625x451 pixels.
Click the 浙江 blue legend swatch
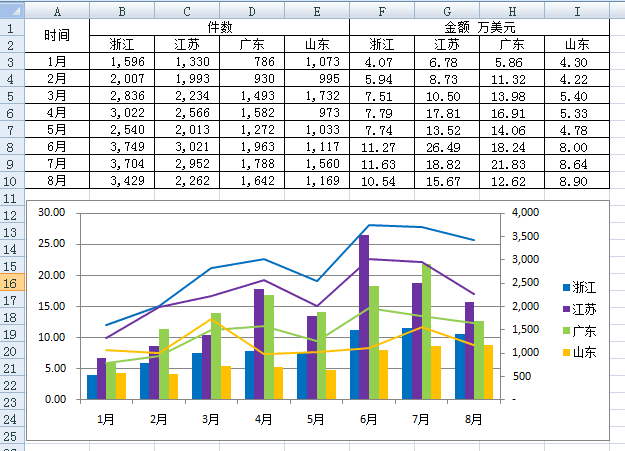pyautogui.click(x=566, y=287)
